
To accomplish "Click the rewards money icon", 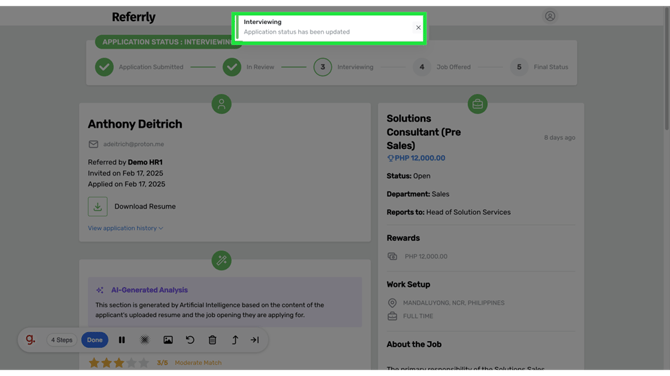I will (x=392, y=256).
